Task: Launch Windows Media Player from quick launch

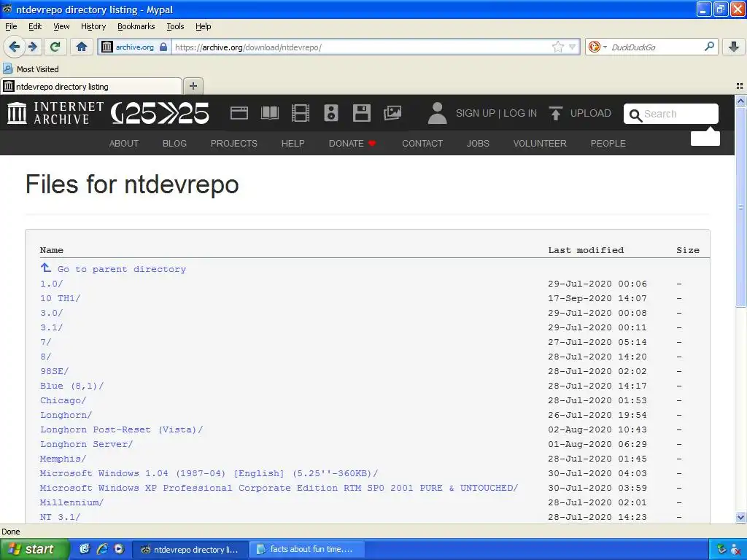Action: 119,549
